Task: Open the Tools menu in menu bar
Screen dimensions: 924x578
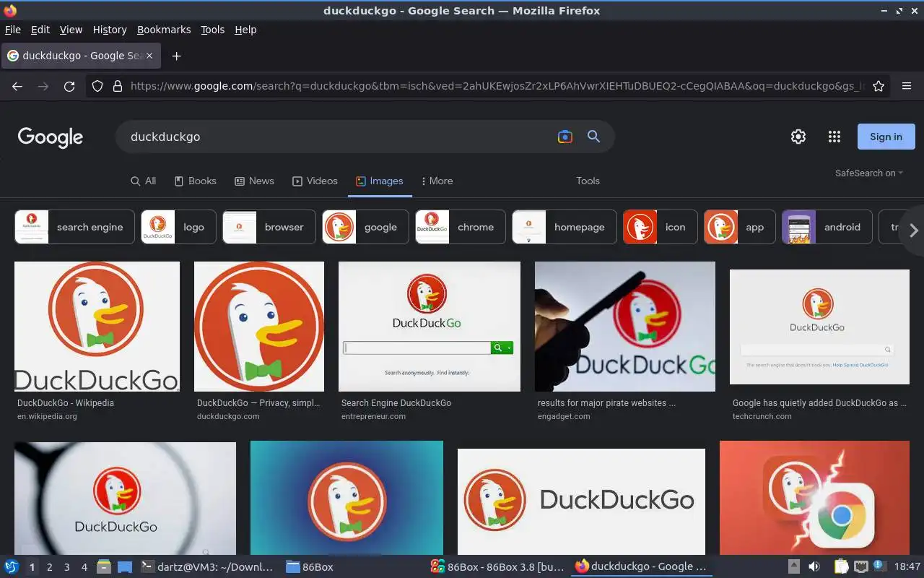Action: tap(212, 30)
